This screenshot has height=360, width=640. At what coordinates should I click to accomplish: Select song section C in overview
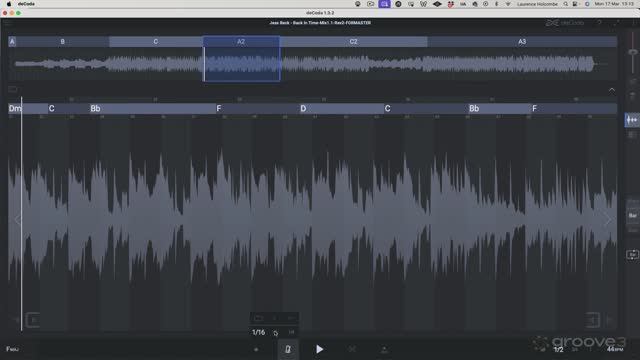(156, 42)
